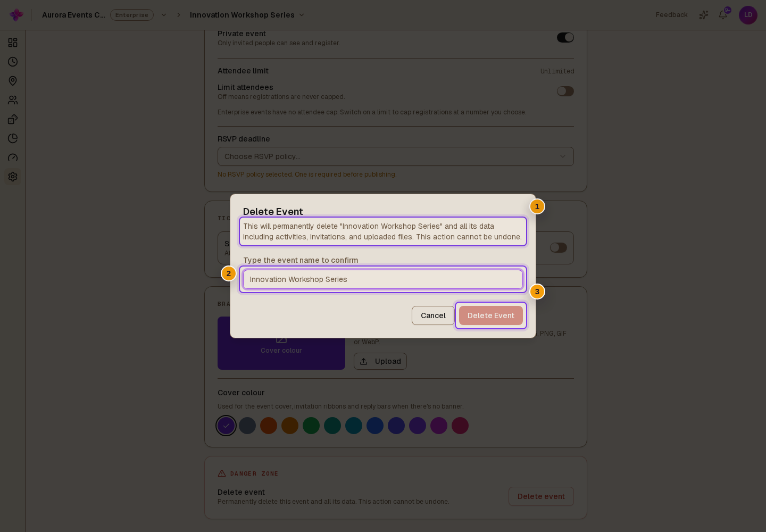Open the sparkles AI assistant icon

pyautogui.click(x=704, y=15)
